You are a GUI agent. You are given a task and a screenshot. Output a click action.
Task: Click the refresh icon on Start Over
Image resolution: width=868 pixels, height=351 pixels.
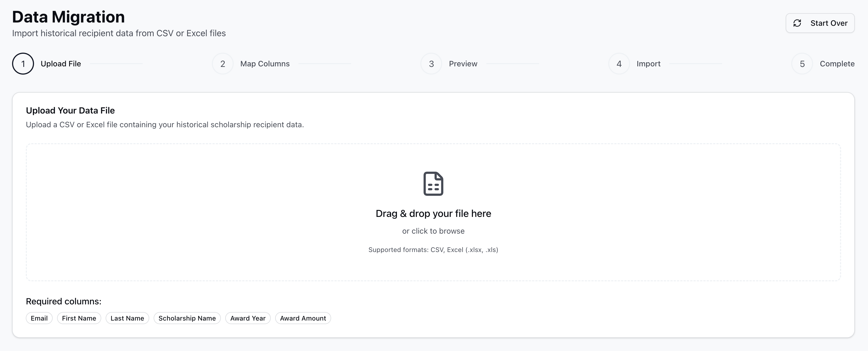[x=797, y=23]
